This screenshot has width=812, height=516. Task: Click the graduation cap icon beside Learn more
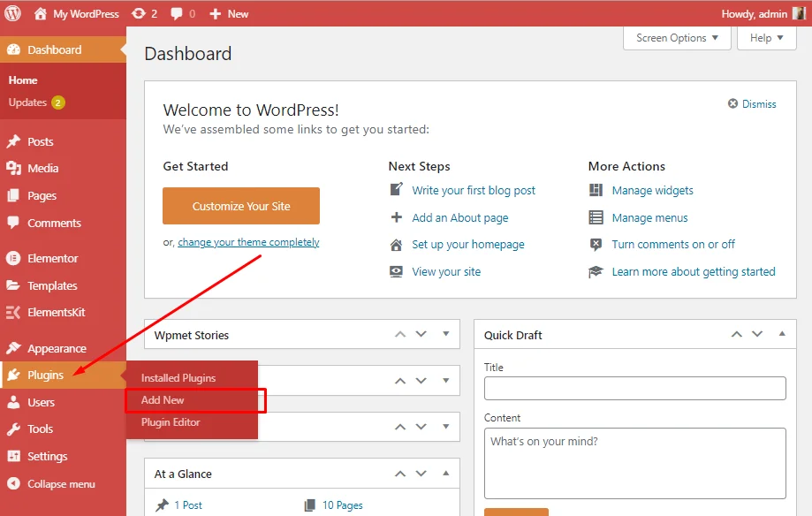[596, 271]
